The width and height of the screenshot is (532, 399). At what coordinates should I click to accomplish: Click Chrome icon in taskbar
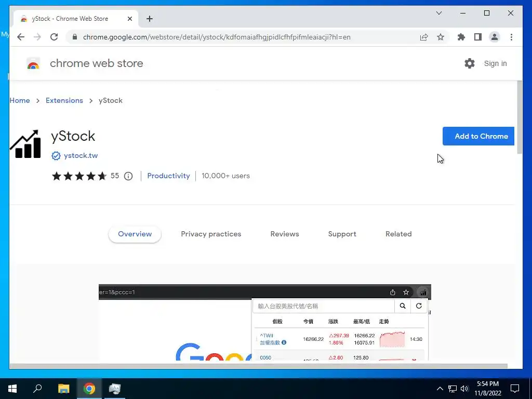point(89,389)
